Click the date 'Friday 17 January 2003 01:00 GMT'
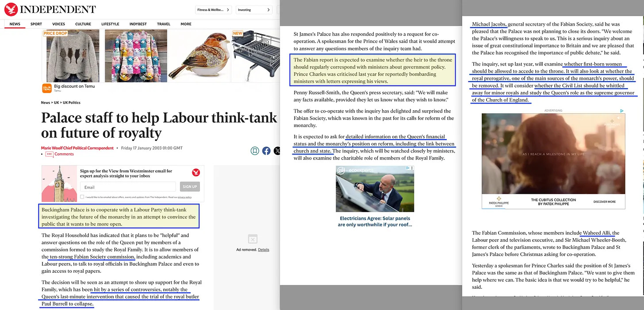Screen dimensions: 644x310 (x=152, y=148)
